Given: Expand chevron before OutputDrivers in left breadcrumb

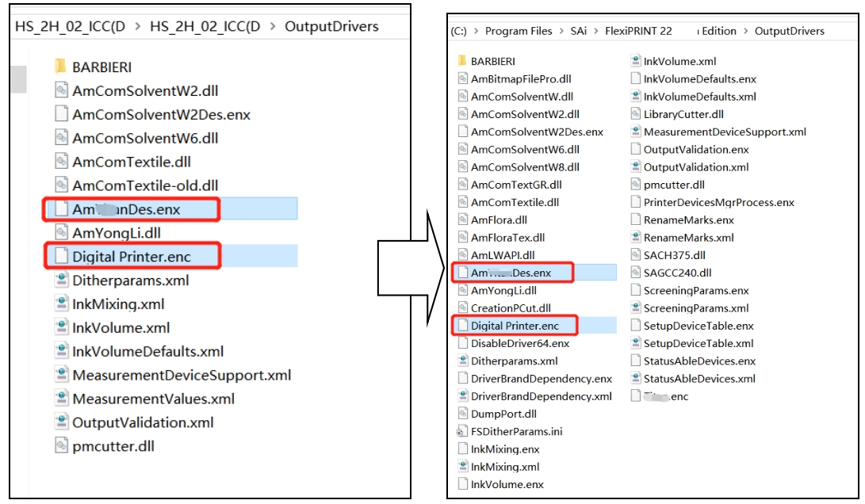Looking at the screenshot, I should point(272,27).
